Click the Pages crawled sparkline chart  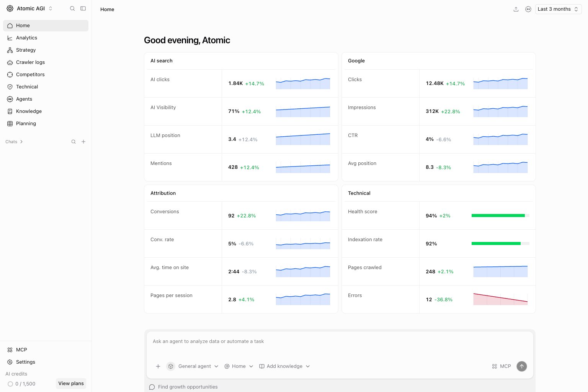pyautogui.click(x=500, y=271)
